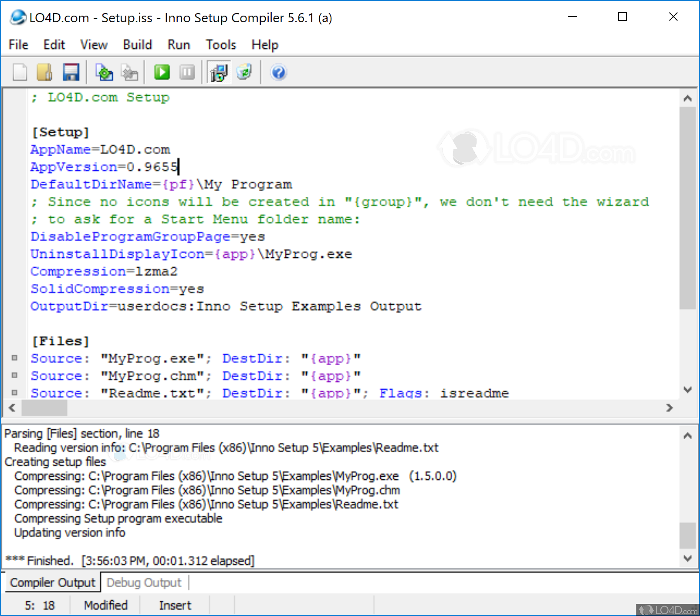Screen dimensions: 700x616
Task: Click the New script toolbar icon
Action: click(20, 72)
